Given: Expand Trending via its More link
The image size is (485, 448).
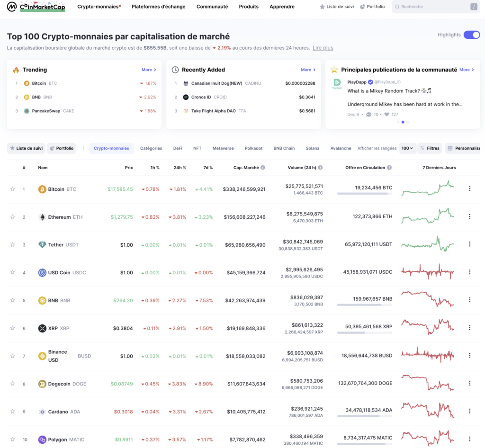Looking at the screenshot, I should [x=149, y=70].
